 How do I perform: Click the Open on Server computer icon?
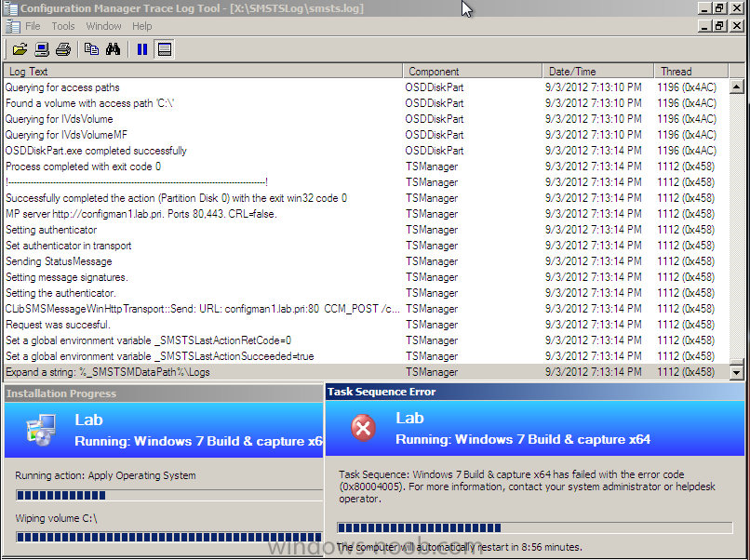tap(41, 49)
